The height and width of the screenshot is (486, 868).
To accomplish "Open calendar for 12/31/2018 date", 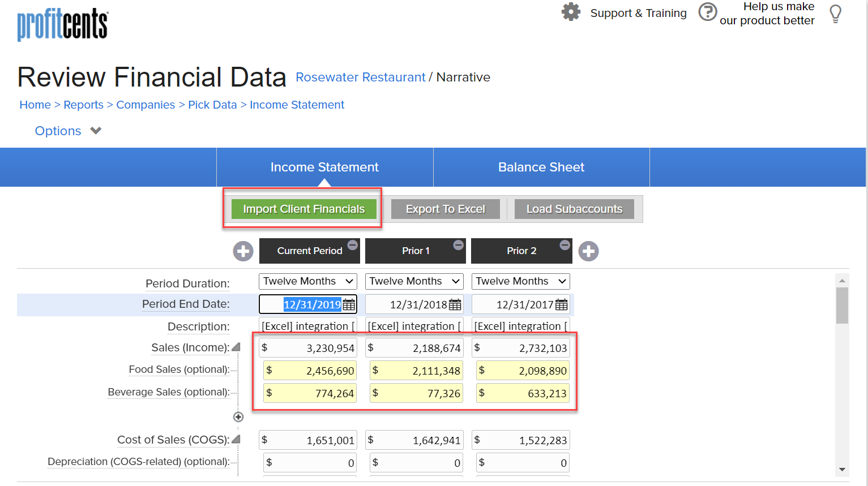I will (x=455, y=304).
